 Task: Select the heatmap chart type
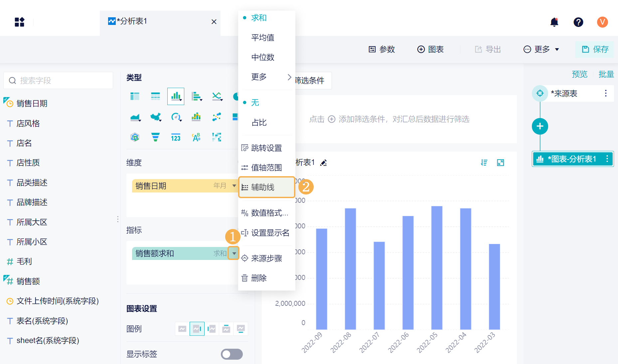tap(217, 137)
